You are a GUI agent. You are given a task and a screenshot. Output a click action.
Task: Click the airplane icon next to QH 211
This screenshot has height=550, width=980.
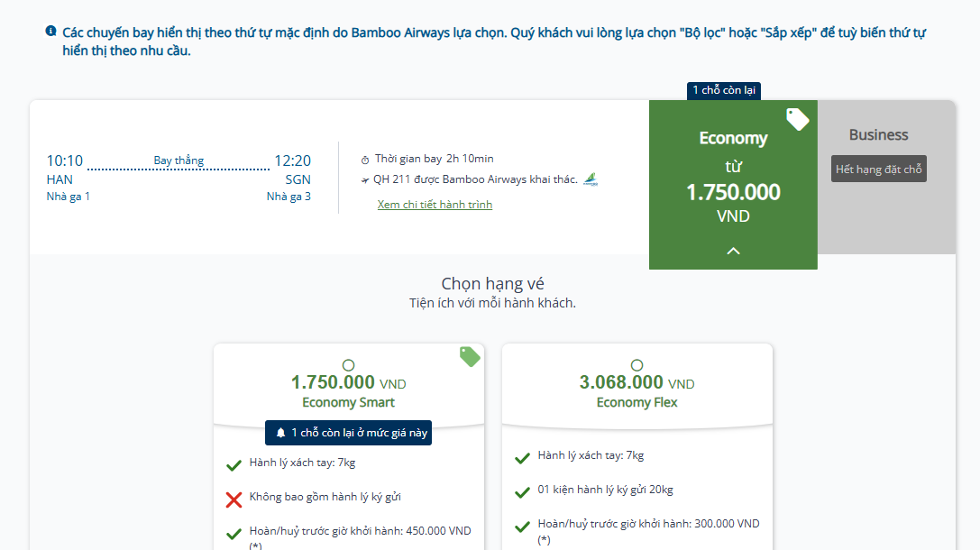tap(365, 180)
